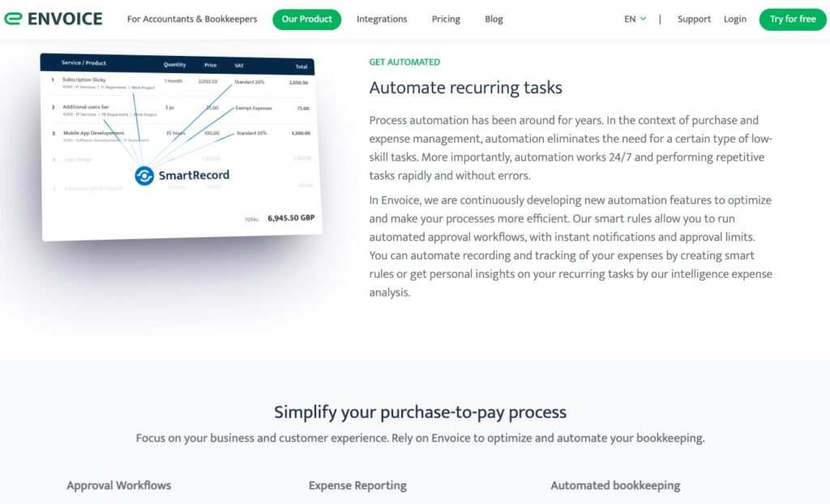
Task: Click the Automate recurring tasks heading
Action: coord(466,88)
